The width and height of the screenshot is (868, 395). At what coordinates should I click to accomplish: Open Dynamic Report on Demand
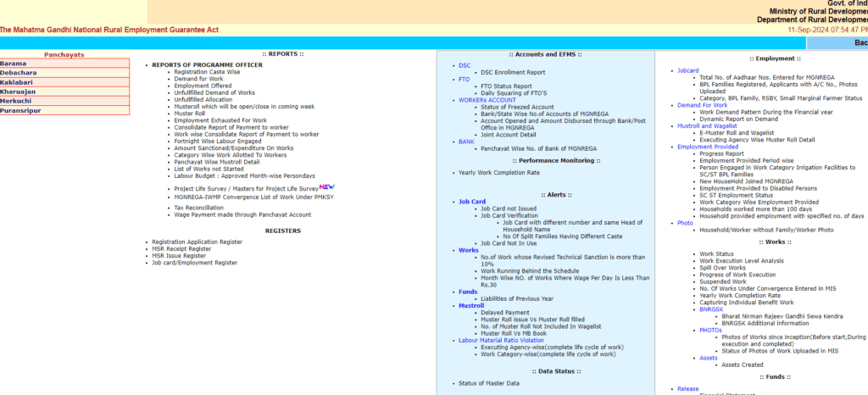[738, 119]
